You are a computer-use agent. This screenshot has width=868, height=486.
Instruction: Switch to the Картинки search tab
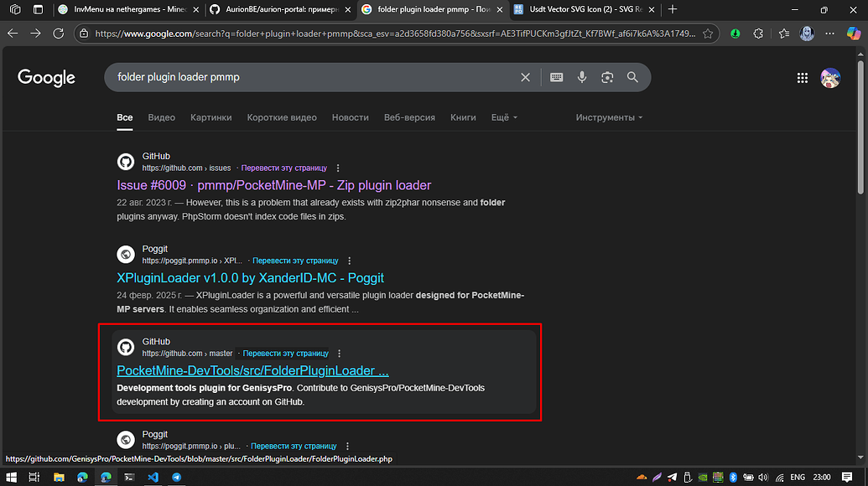pyautogui.click(x=211, y=117)
